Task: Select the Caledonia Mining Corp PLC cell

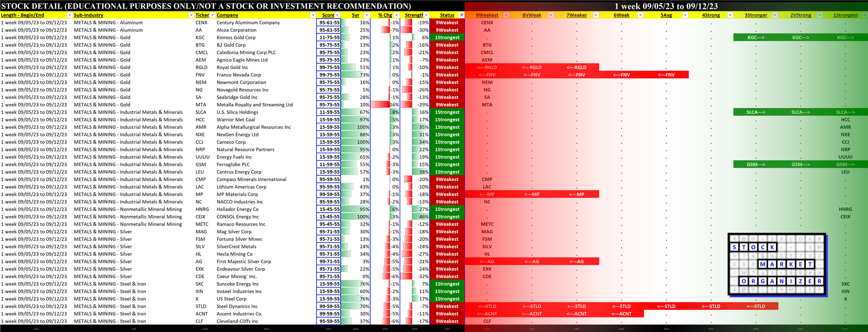Action: click(x=266, y=53)
